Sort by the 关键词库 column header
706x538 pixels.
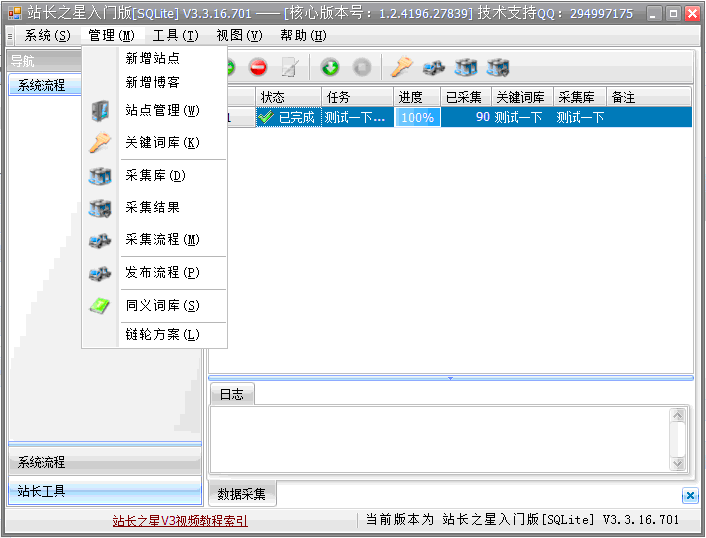[522, 97]
